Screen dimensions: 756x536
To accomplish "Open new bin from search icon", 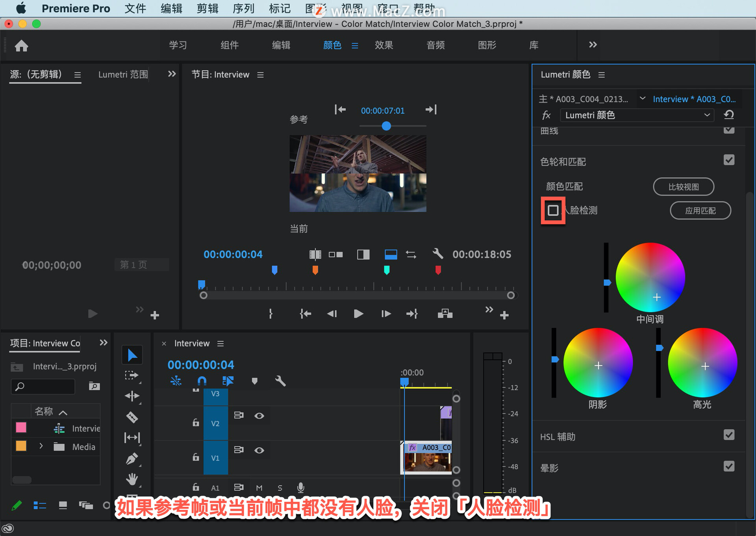I will tap(94, 386).
